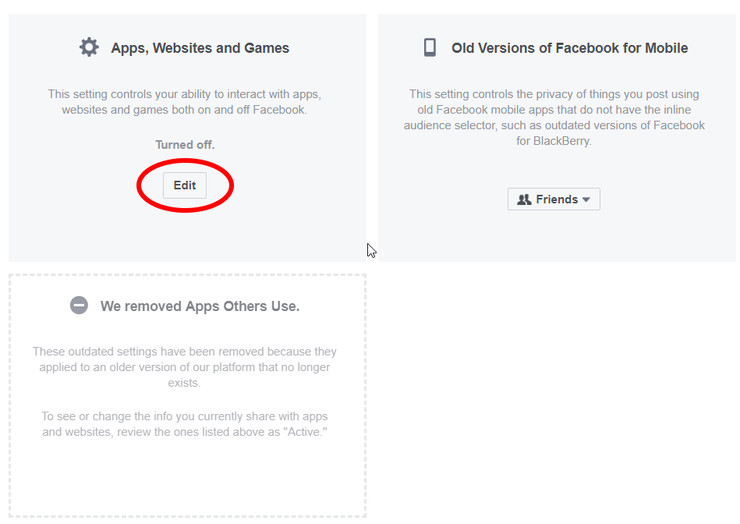Image resolution: width=740 pixels, height=524 pixels.
Task: Click the word "BlackBerry" in the mobile description
Action: [x=563, y=141]
